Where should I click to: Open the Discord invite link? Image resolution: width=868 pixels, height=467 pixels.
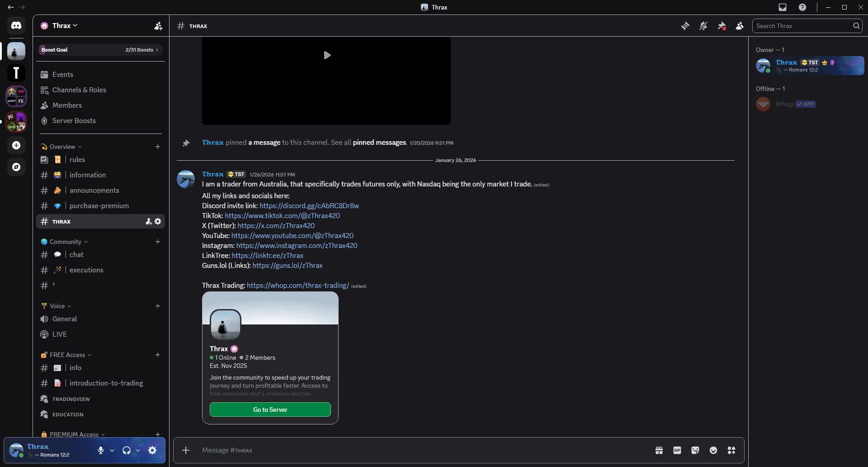pos(309,206)
